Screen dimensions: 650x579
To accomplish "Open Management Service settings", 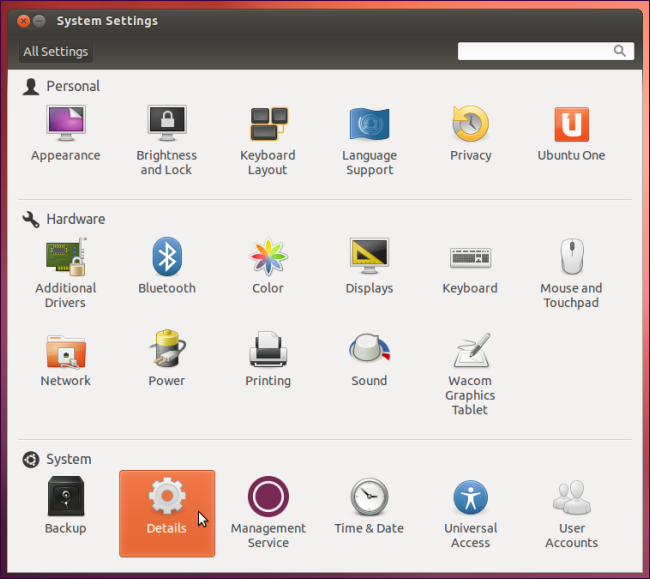I will [x=268, y=512].
